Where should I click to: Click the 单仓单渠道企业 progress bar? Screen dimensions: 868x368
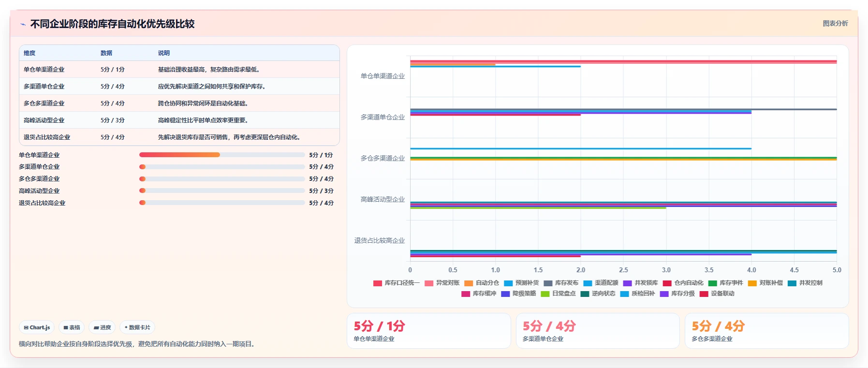(222, 155)
